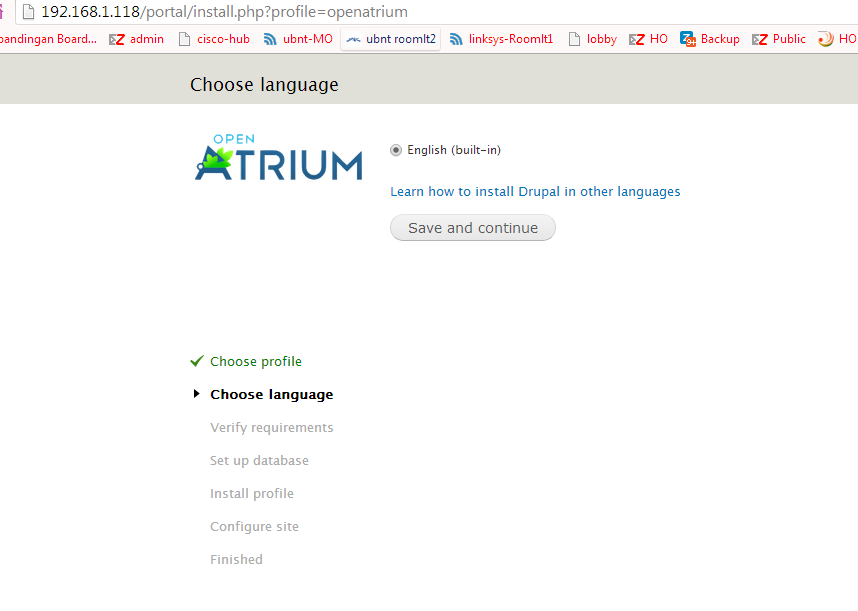This screenshot has height=611, width=858.
Task: Open the bandingan Board bookmark
Action: tap(48, 39)
